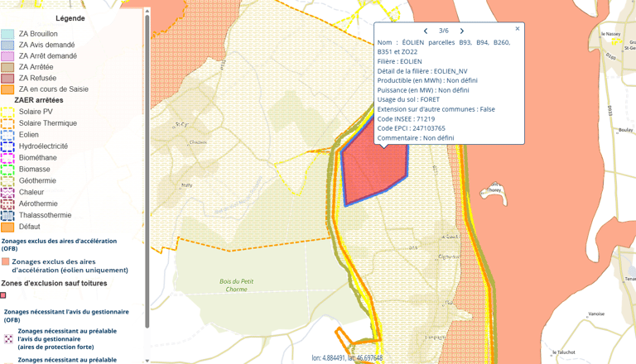Click the ZA Arrêt demandé legend swatch
This screenshot has width=636, height=364.
[7, 56]
